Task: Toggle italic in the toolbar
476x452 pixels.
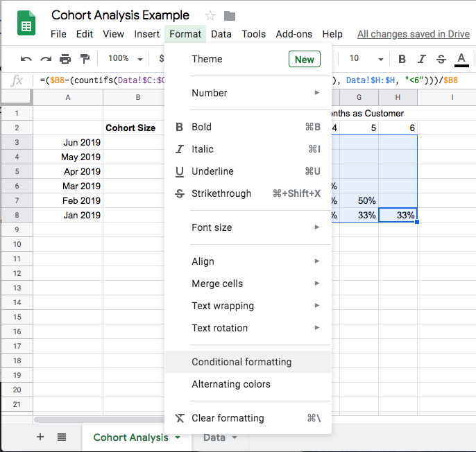Action: point(422,59)
